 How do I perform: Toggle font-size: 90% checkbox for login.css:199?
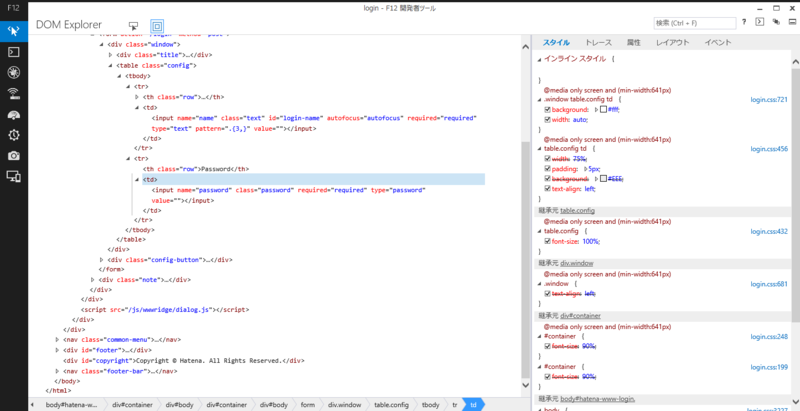(547, 376)
